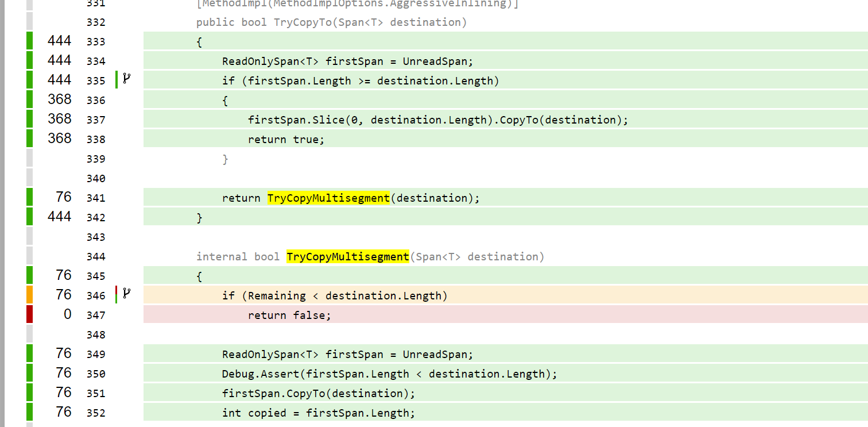Click the gray coverage marker beside line 344

point(29,256)
